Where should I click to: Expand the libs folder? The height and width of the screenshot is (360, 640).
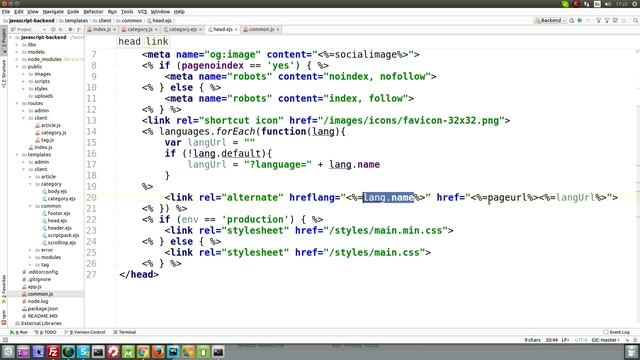[x=17, y=44]
